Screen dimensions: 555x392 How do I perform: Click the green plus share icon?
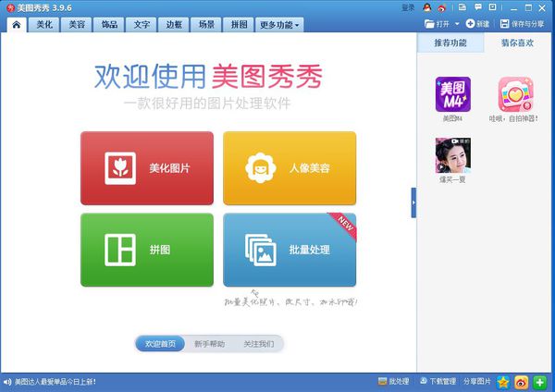(540, 382)
